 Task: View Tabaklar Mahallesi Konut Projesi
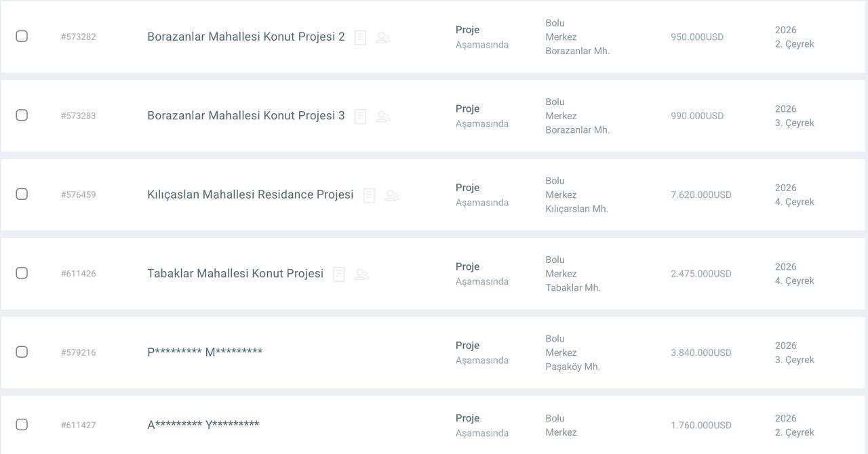[235, 274]
